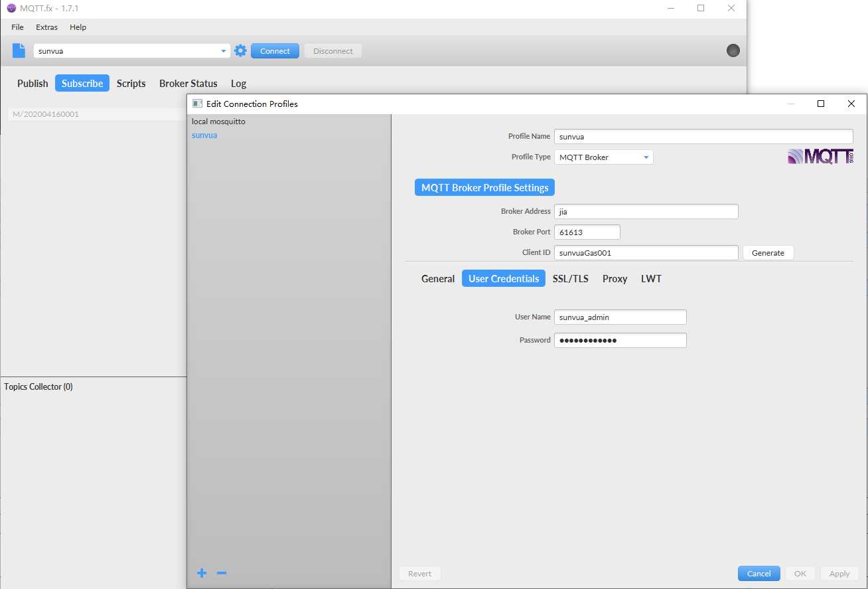Click Edit Connection Profiles window icon
The image size is (868, 589).
(x=197, y=104)
